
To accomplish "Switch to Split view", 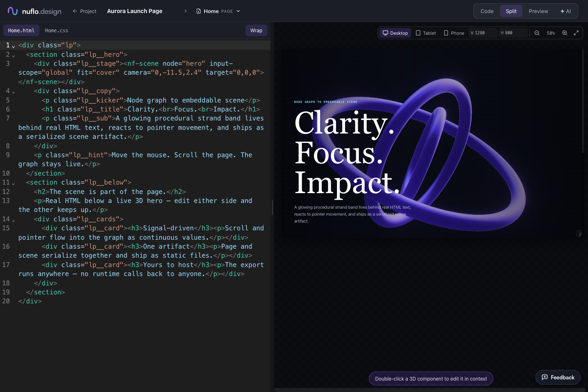I will click(x=511, y=11).
